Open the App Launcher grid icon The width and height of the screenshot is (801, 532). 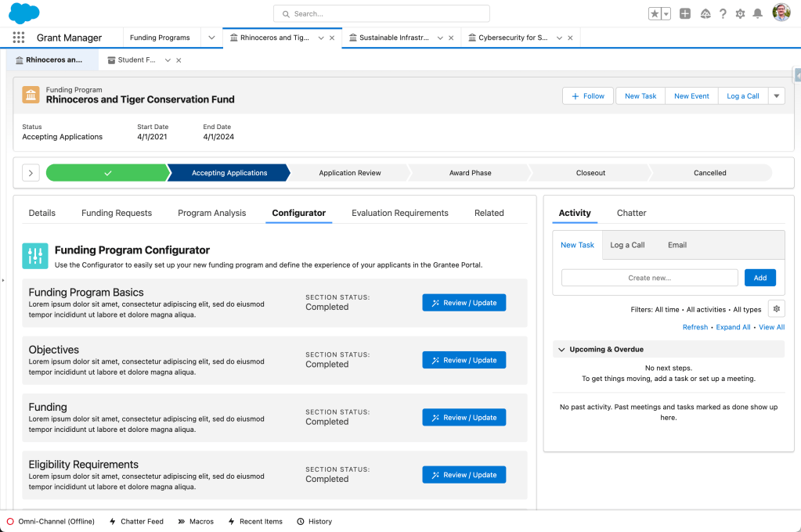19,38
